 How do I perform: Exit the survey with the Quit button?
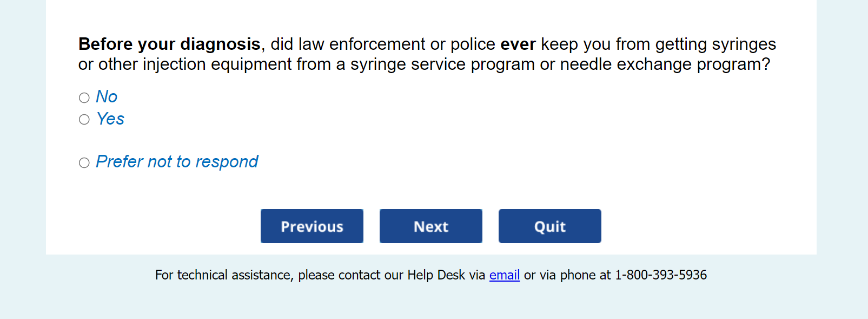[x=549, y=226]
